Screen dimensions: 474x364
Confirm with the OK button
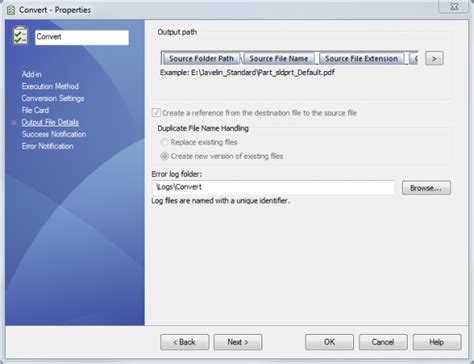click(329, 342)
